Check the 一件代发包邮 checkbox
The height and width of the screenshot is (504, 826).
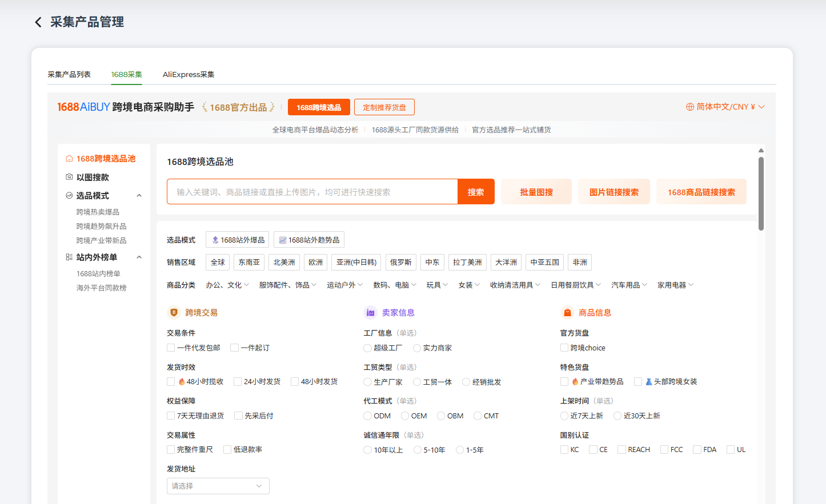[171, 348]
